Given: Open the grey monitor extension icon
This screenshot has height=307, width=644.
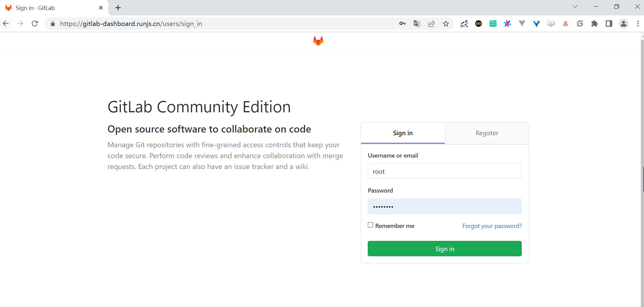Looking at the screenshot, I should point(551,24).
